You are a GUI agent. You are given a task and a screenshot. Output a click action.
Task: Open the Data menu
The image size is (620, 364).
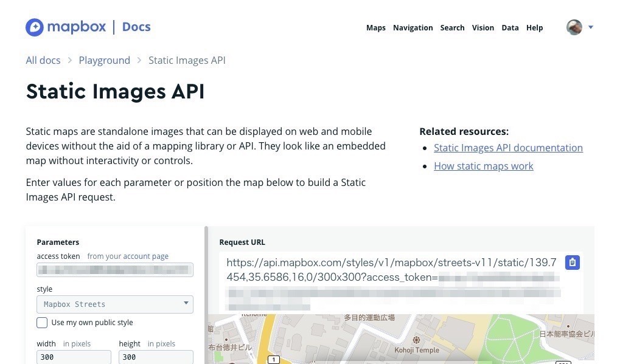[x=510, y=27]
